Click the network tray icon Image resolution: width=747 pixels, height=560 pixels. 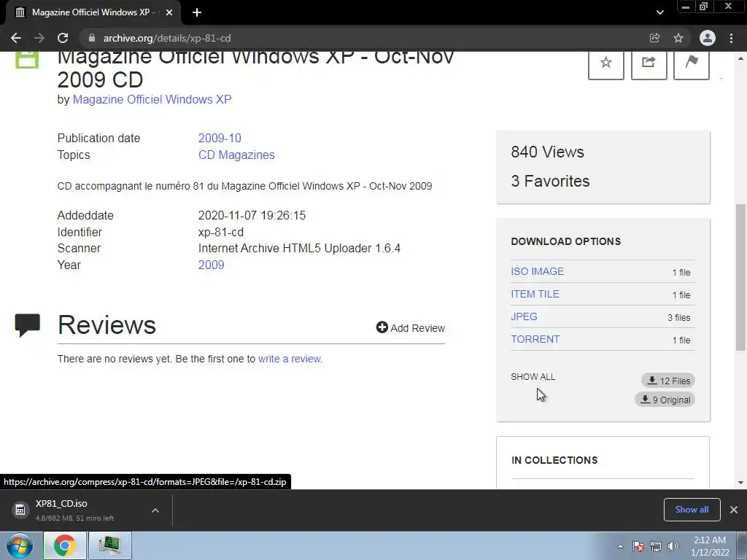pyautogui.click(x=656, y=546)
